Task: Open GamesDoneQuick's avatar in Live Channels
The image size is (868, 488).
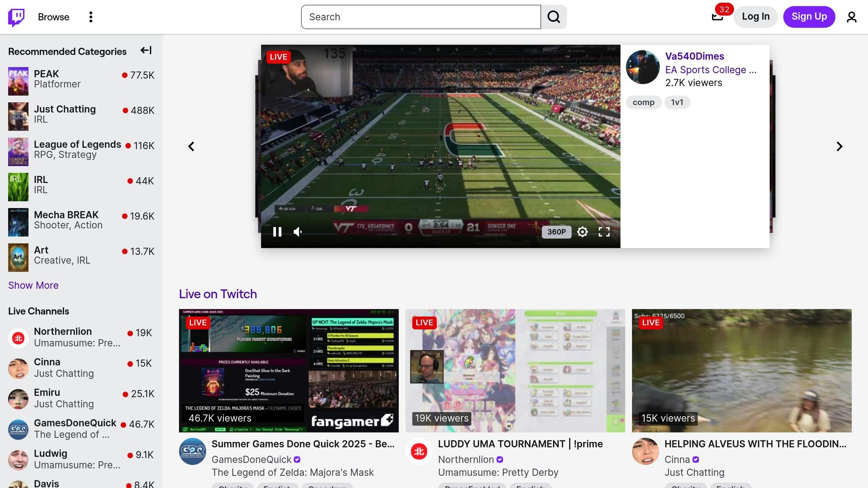Action: (18, 430)
